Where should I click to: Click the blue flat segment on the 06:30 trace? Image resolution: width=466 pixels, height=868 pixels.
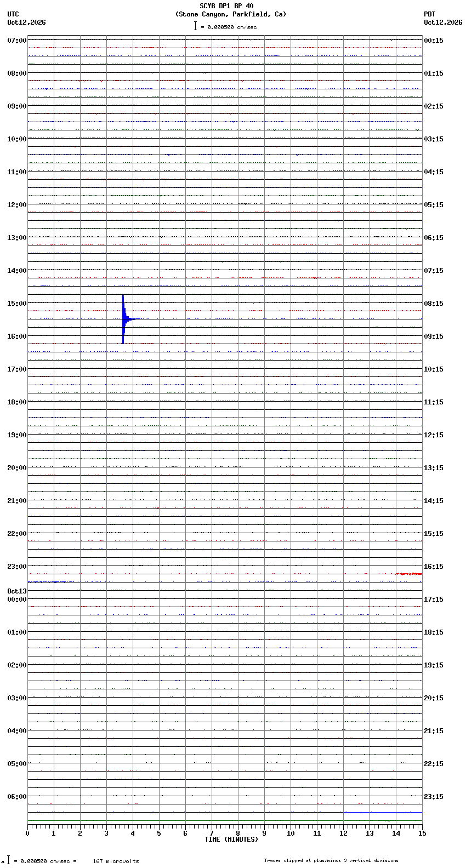383,812
